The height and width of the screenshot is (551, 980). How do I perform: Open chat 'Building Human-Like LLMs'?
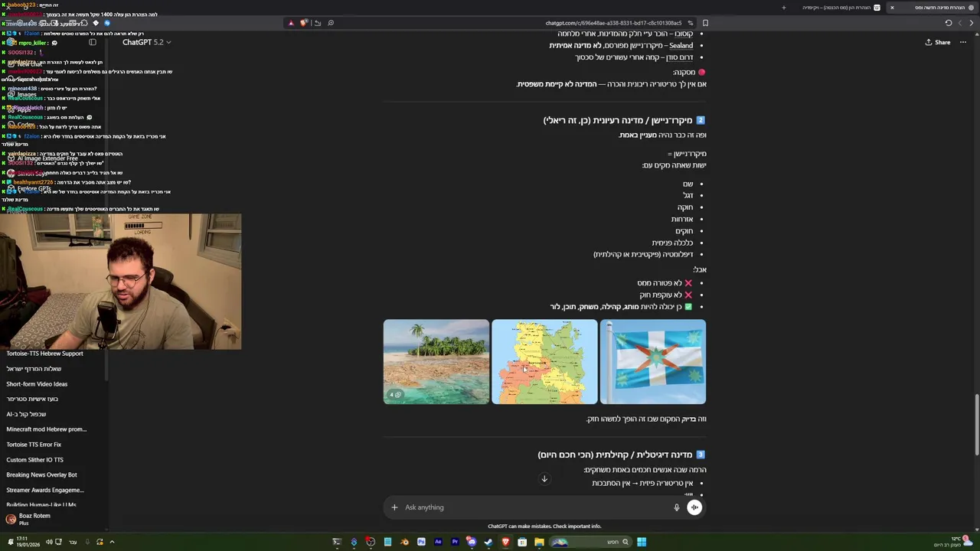click(41, 504)
